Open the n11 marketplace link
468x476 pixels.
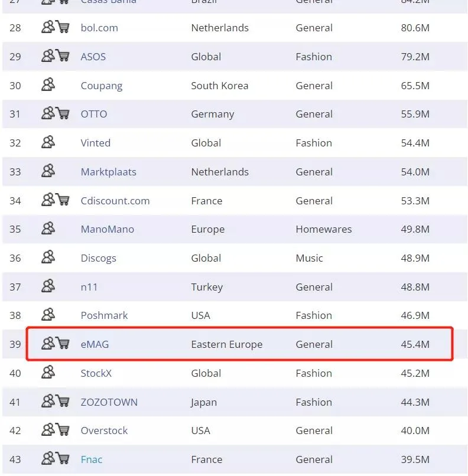(x=89, y=287)
